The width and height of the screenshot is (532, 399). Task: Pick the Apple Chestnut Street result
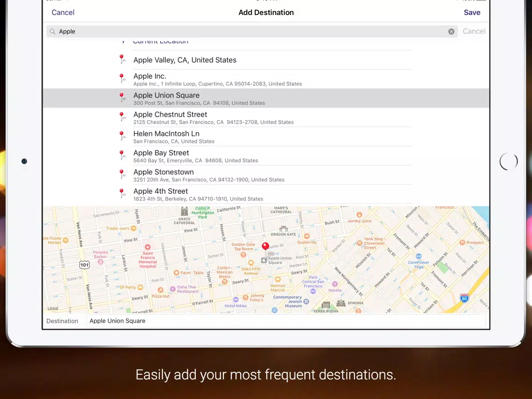[x=266, y=118]
